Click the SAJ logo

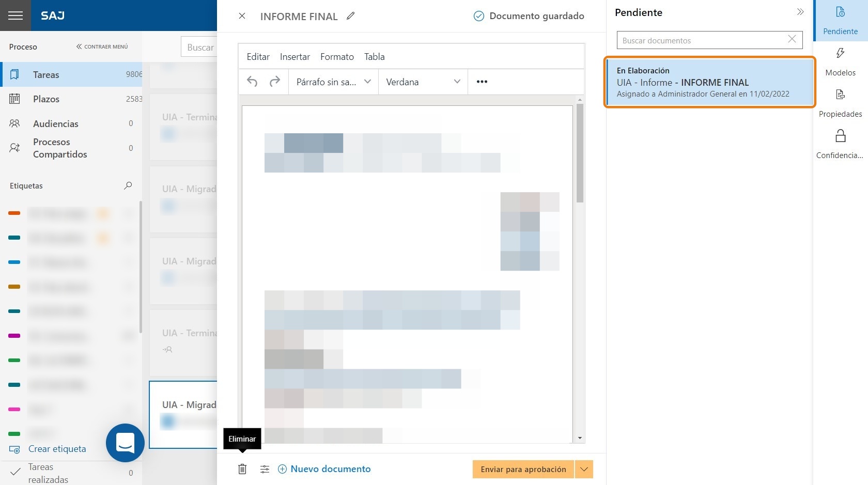tap(53, 15)
